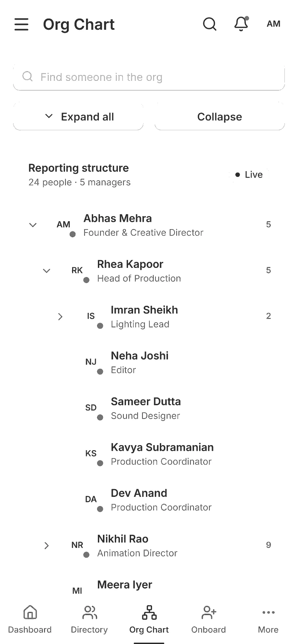Select the Sameer Dutta name
Viewport: 298px width, 644px height.
(146, 401)
